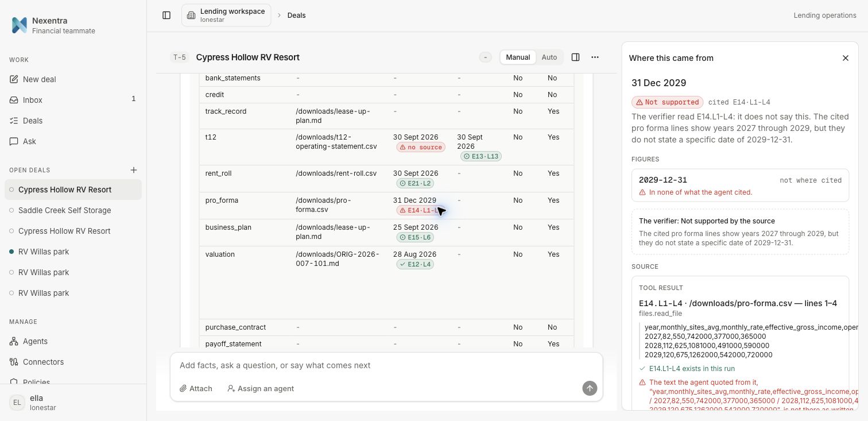Click the ella user avatar EL
The height and width of the screenshot is (421, 868).
(x=17, y=403)
